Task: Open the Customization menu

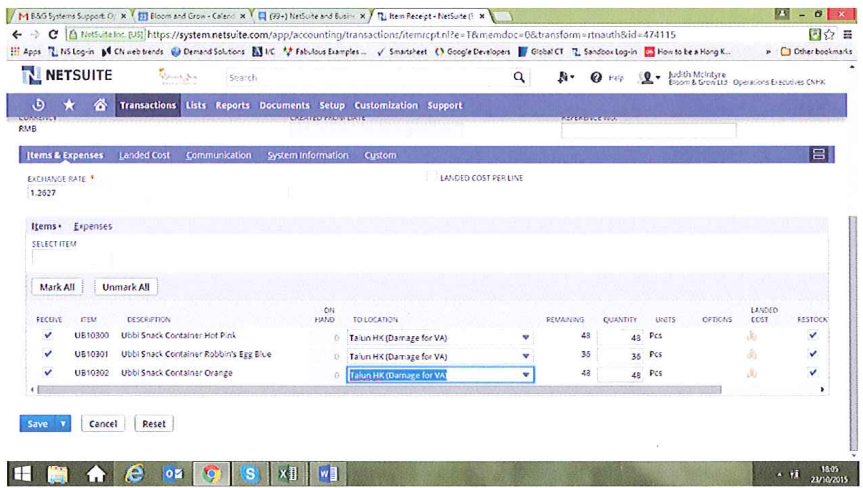Action: [x=386, y=105]
